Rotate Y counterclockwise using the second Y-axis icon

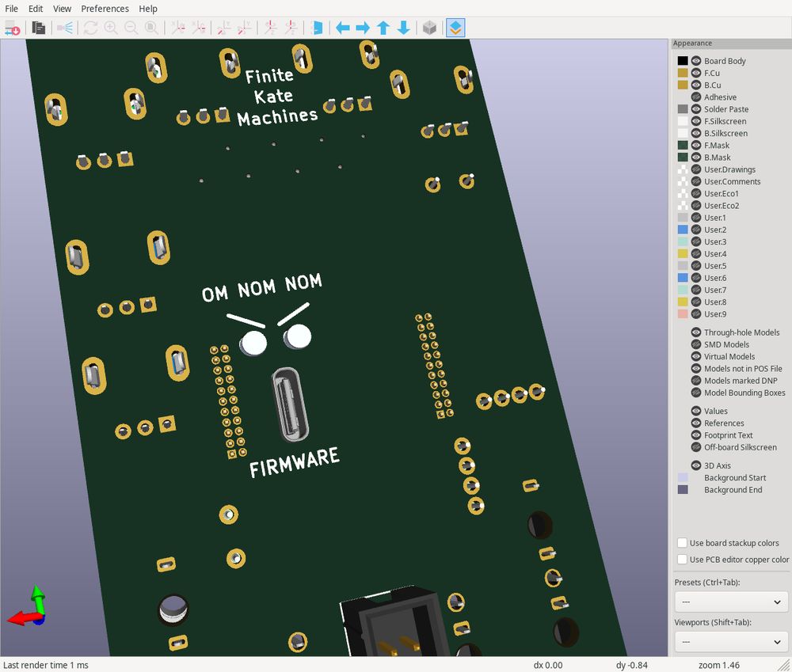(x=245, y=28)
